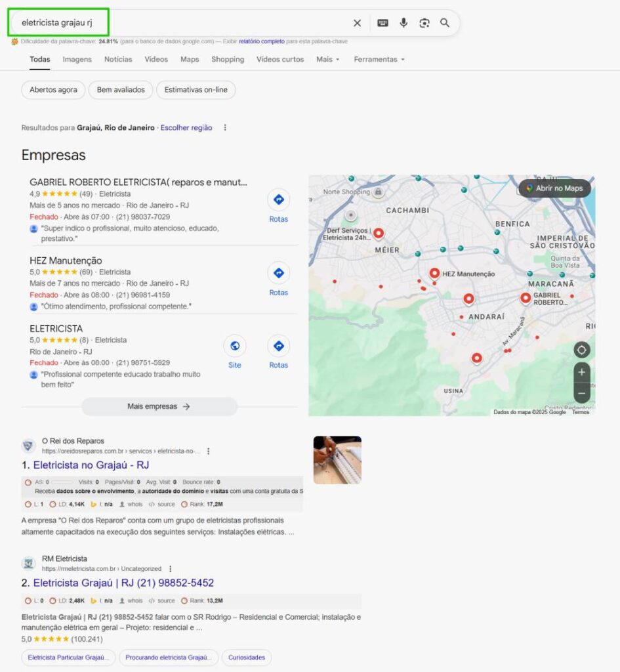Click the Curiosidades chip
Viewport: 620px width, 672px height.
coord(247,658)
